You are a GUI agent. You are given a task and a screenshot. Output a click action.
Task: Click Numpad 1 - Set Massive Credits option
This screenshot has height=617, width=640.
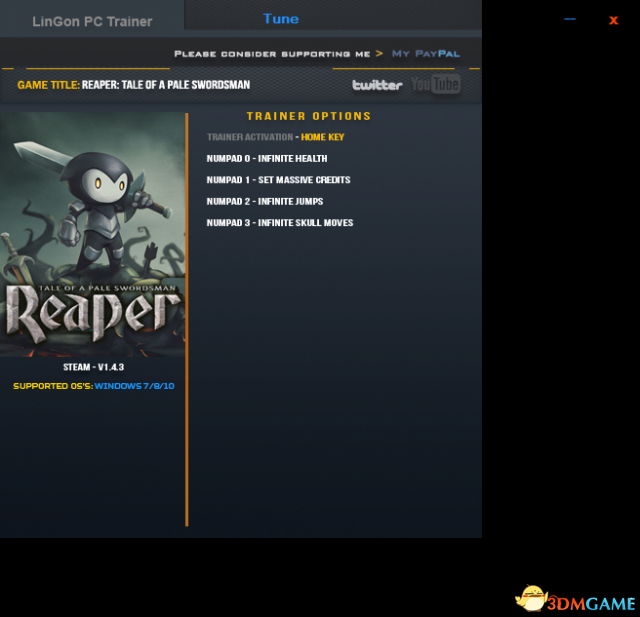click(278, 180)
